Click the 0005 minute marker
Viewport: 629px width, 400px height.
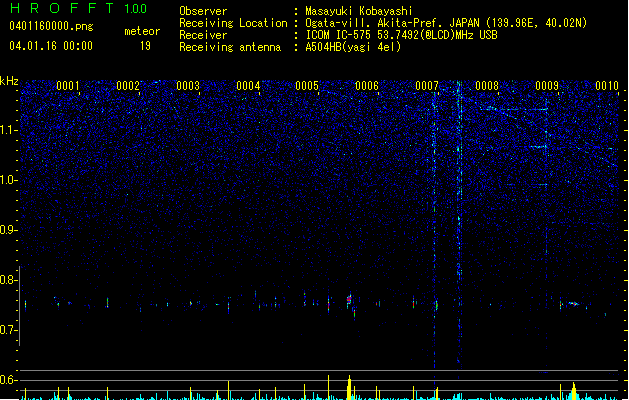point(307,86)
